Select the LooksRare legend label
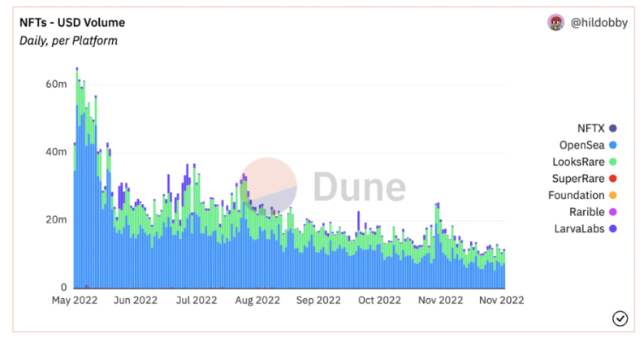644x338 pixels. [578, 162]
